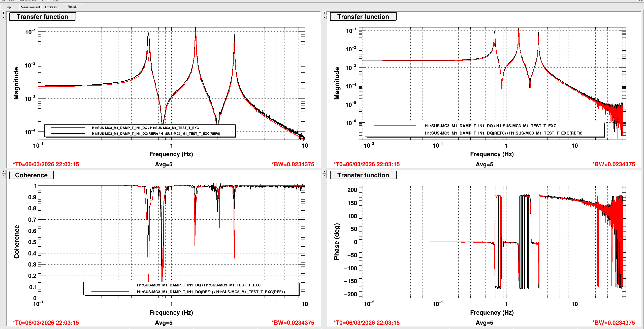Click black REF0 line sample in top-right legend
This screenshot has height=329, width=644.
(x=395, y=133)
